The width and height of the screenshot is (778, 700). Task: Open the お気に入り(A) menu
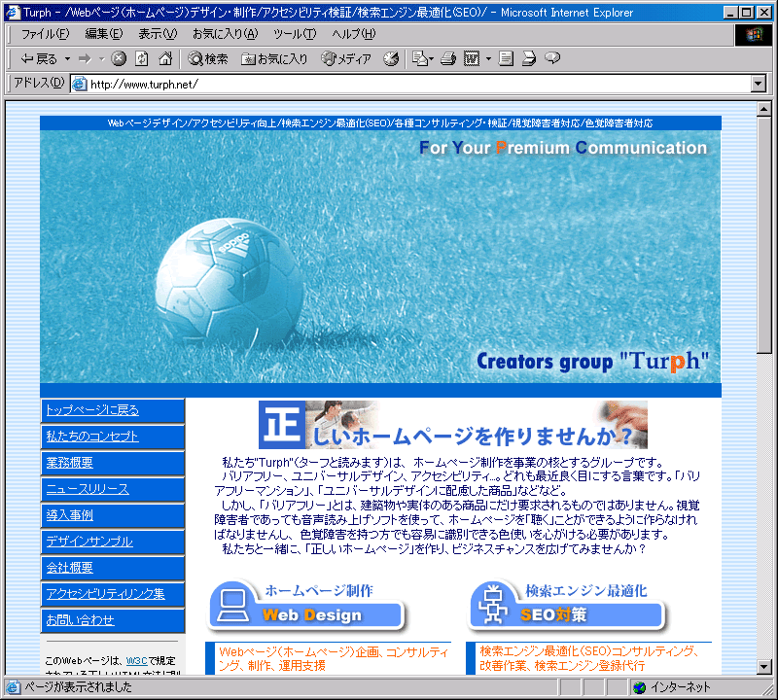click(226, 34)
